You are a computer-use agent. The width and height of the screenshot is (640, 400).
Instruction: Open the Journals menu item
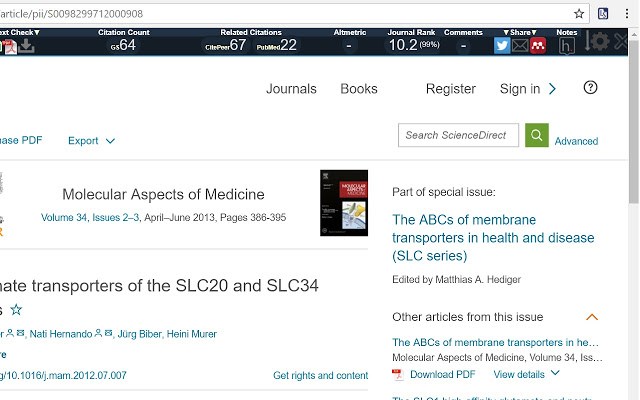tap(291, 89)
